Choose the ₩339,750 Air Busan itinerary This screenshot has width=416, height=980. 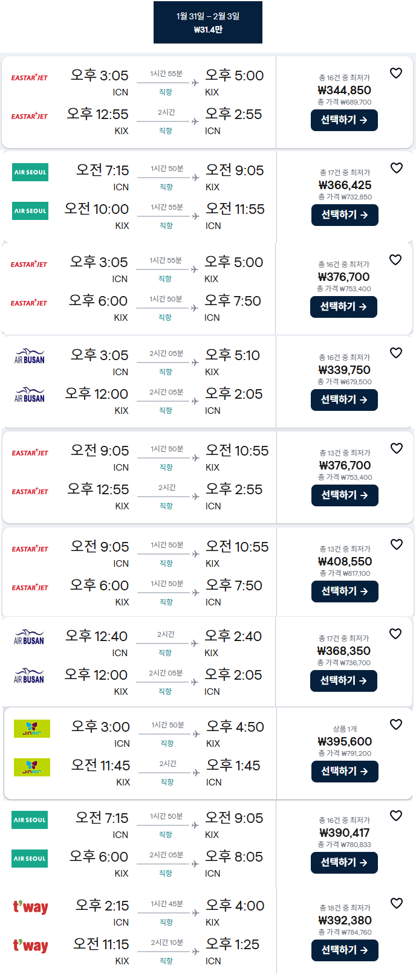pyautogui.click(x=344, y=400)
